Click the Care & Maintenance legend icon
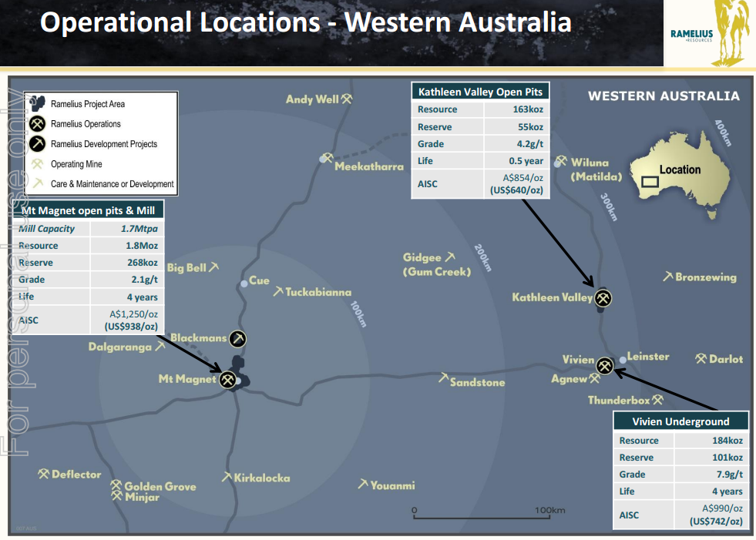 (x=38, y=183)
